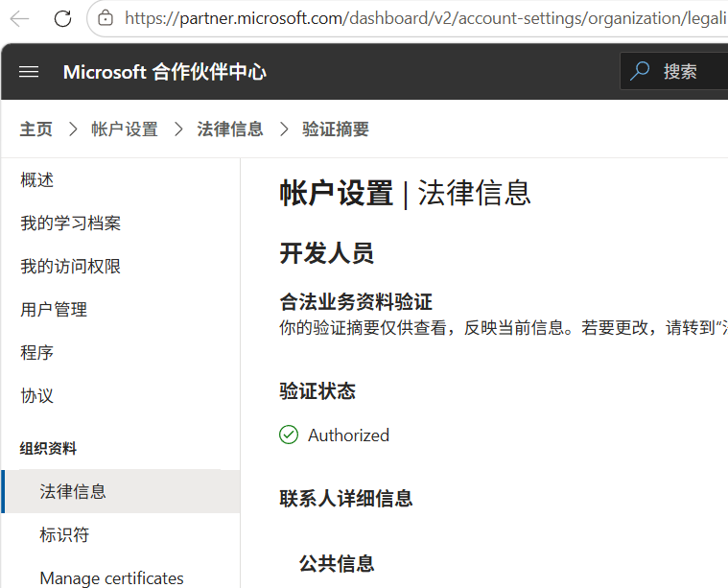Go to 主页 breadcrumb
Screen dimensions: 728x588
tap(36, 129)
